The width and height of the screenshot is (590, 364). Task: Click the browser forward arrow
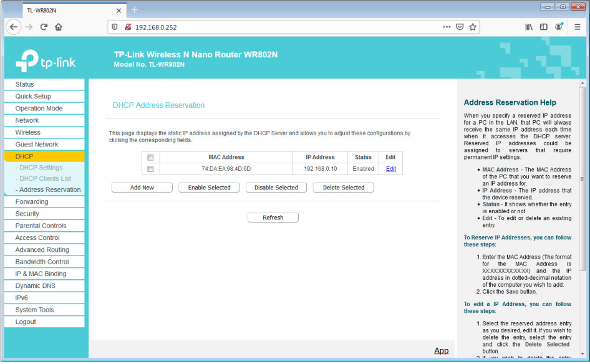[29, 27]
